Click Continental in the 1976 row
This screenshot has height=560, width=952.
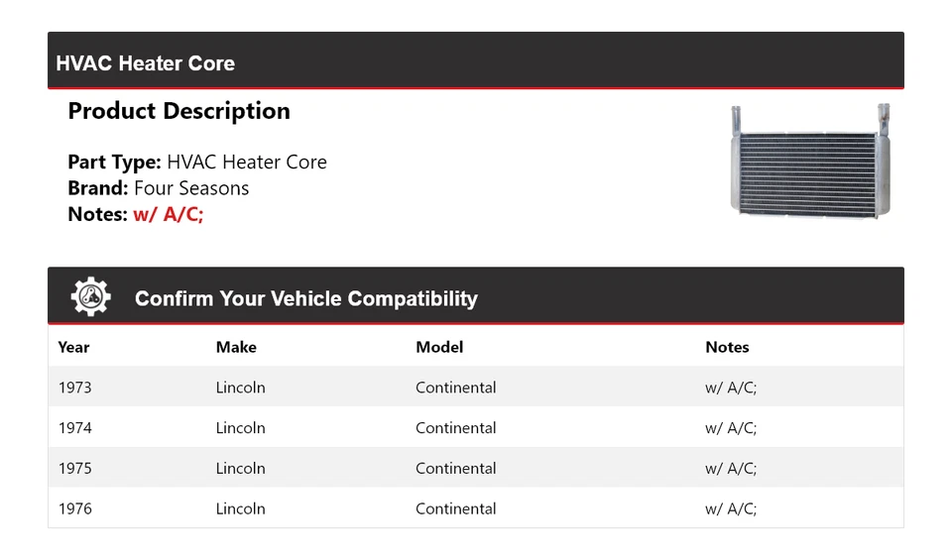(x=455, y=508)
